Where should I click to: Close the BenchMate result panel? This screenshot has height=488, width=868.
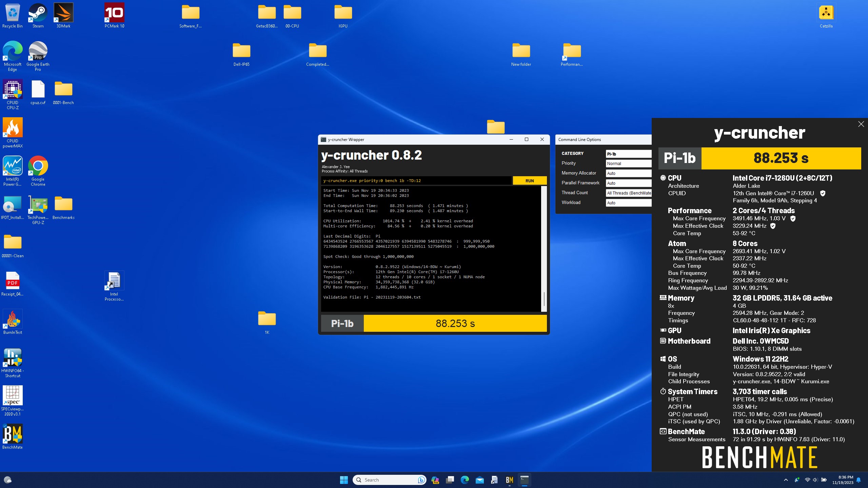(861, 124)
